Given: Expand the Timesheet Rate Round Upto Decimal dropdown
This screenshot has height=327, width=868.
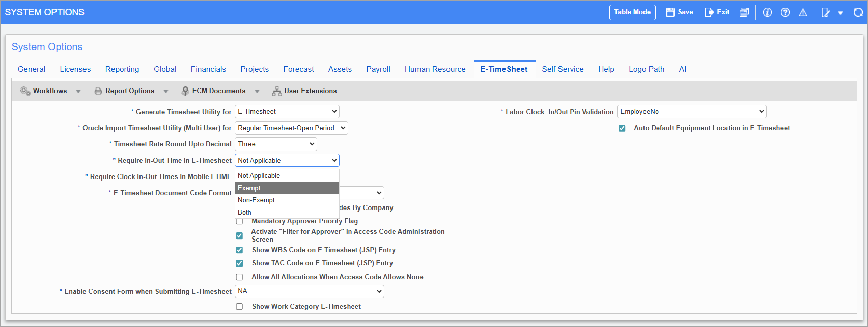Looking at the screenshot, I should pos(275,144).
